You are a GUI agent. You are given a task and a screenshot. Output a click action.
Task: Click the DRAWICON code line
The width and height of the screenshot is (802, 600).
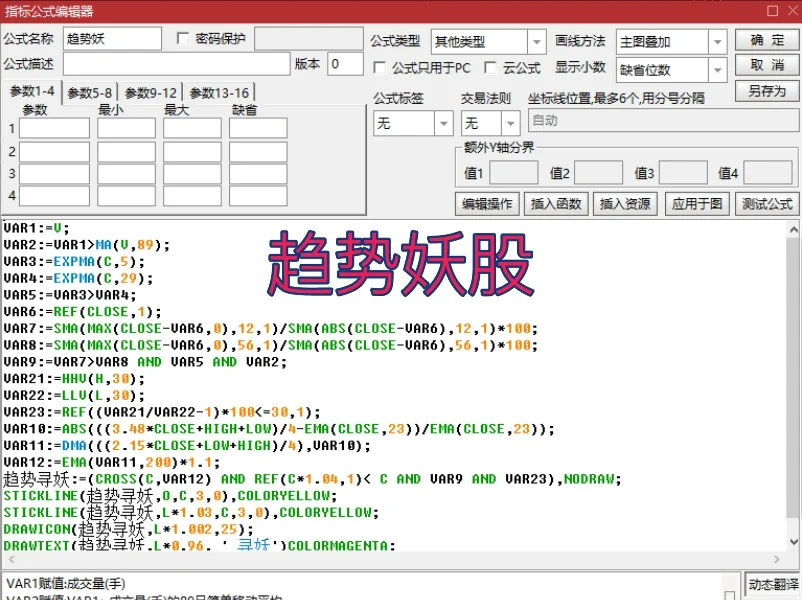(128, 529)
